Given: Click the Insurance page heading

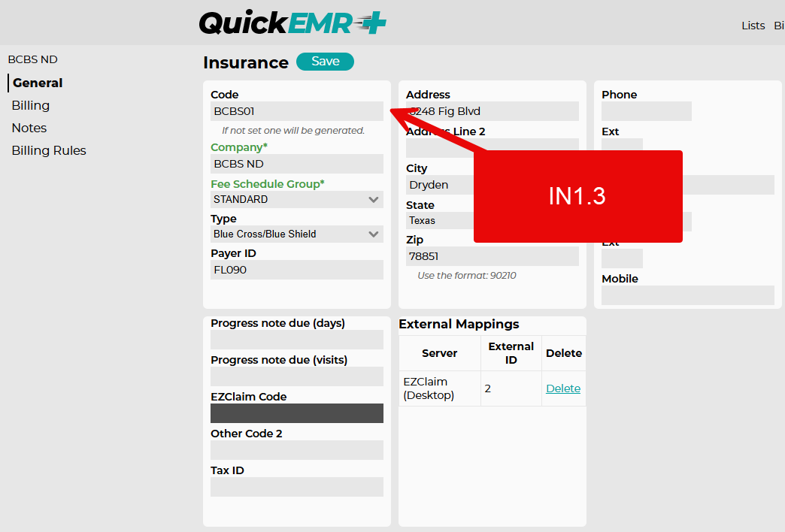Looking at the screenshot, I should pyautogui.click(x=246, y=62).
